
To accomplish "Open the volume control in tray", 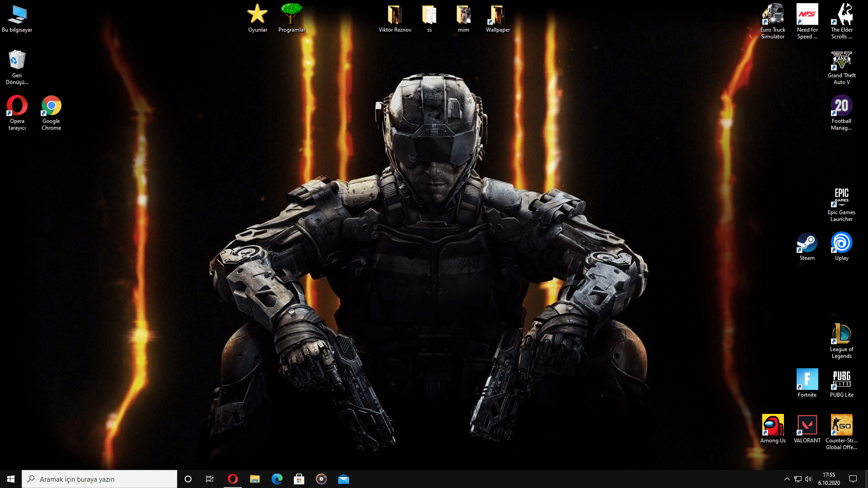I will click(808, 479).
